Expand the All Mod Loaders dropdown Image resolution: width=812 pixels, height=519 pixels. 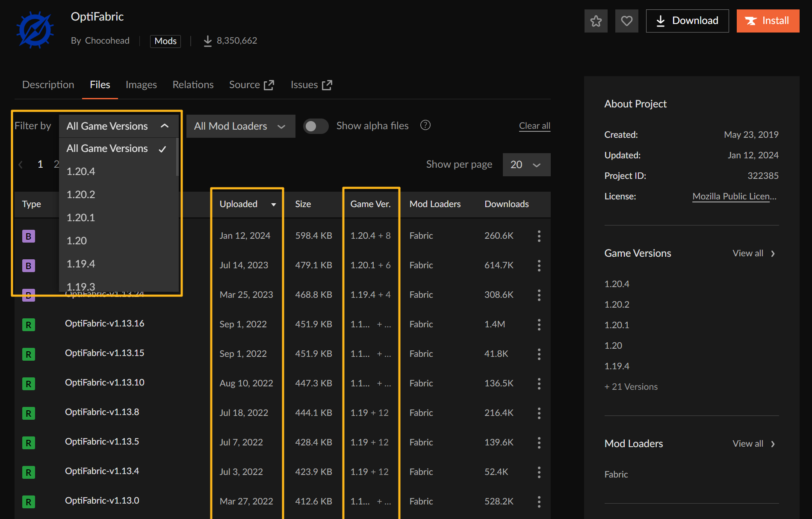pyautogui.click(x=241, y=126)
